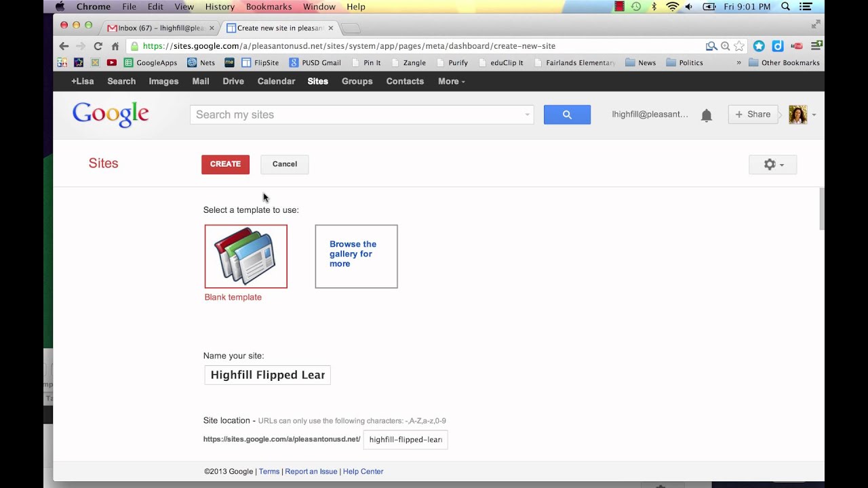
Task: Open the settings gear dropdown
Action: (x=772, y=164)
